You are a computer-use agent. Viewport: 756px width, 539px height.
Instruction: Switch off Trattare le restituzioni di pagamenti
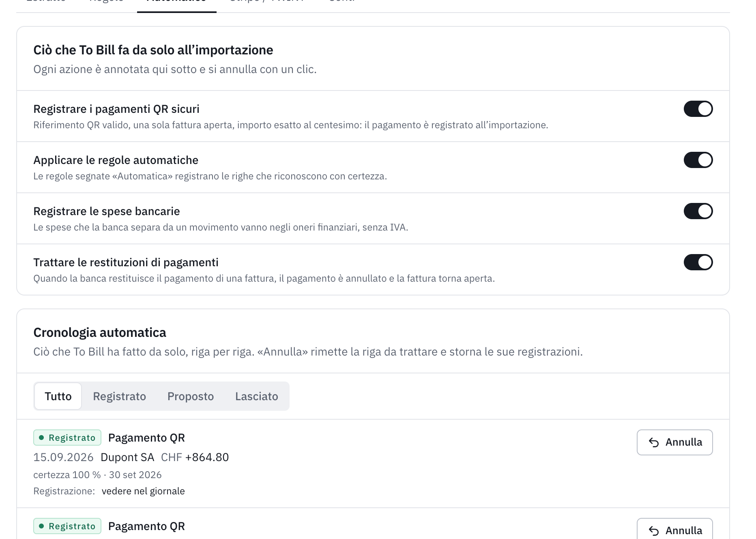(698, 262)
